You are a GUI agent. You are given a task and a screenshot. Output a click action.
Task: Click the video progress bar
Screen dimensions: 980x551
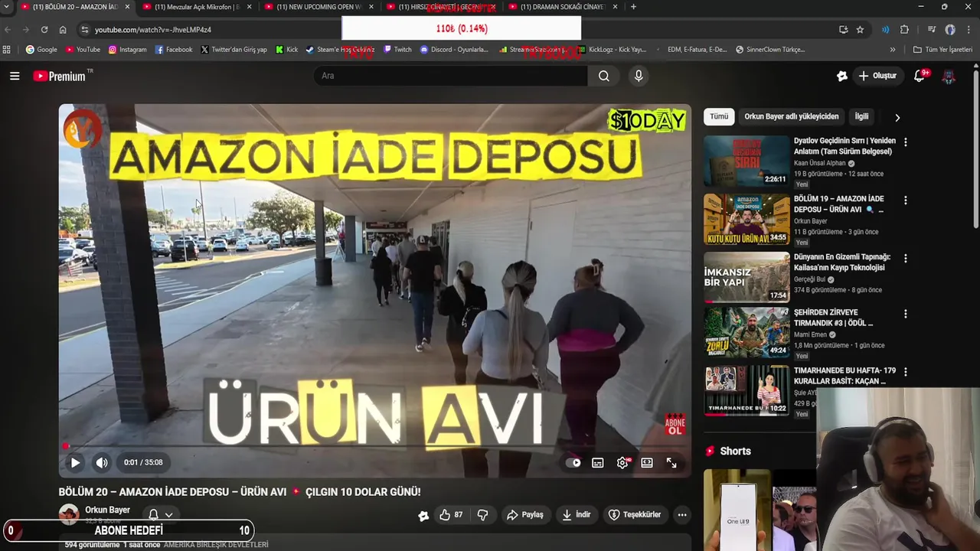pyautogui.click(x=374, y=446)
